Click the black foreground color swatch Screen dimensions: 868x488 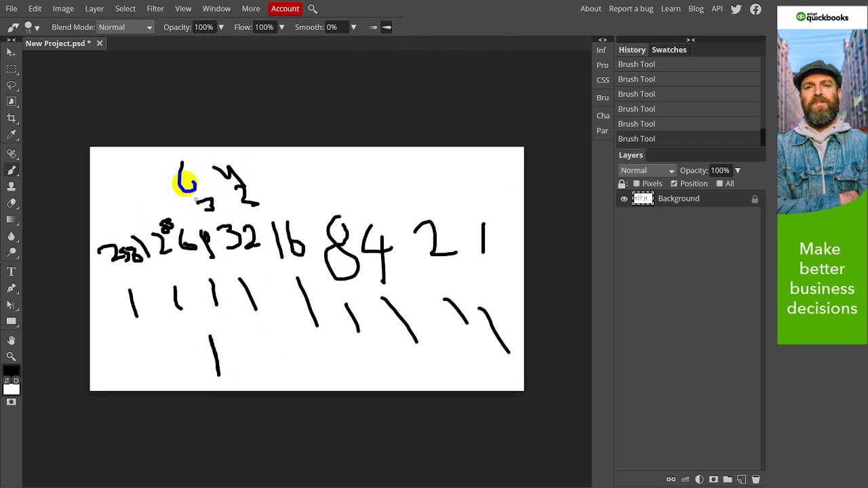pos(10,371)
